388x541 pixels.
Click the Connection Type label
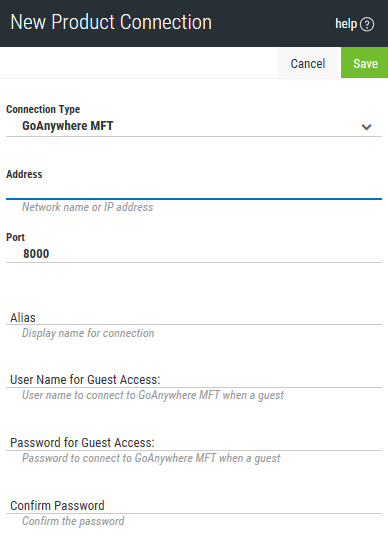click(x=43, y=109)
